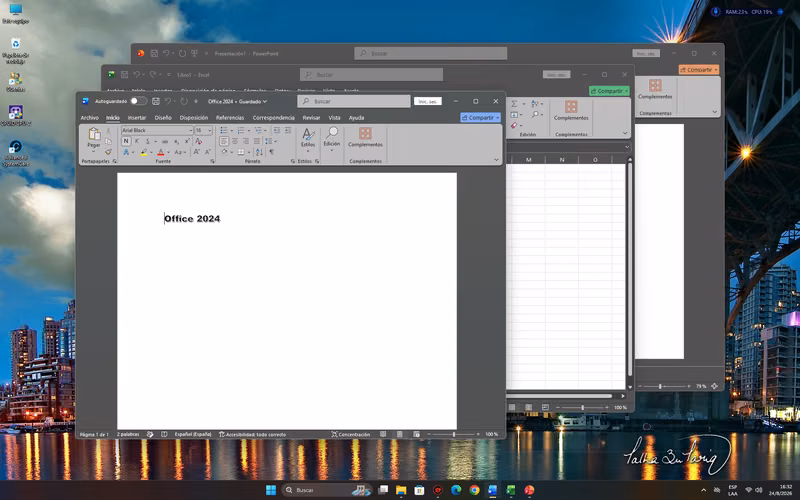The image size is (800, 500).
Task: Apply the red font color in Word
Action: tap(161, 152)
